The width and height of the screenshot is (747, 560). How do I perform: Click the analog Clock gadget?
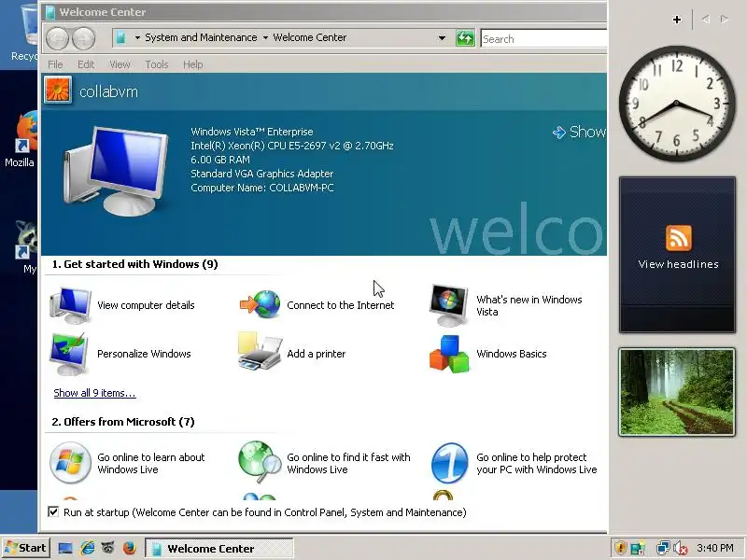click(676, 104)
